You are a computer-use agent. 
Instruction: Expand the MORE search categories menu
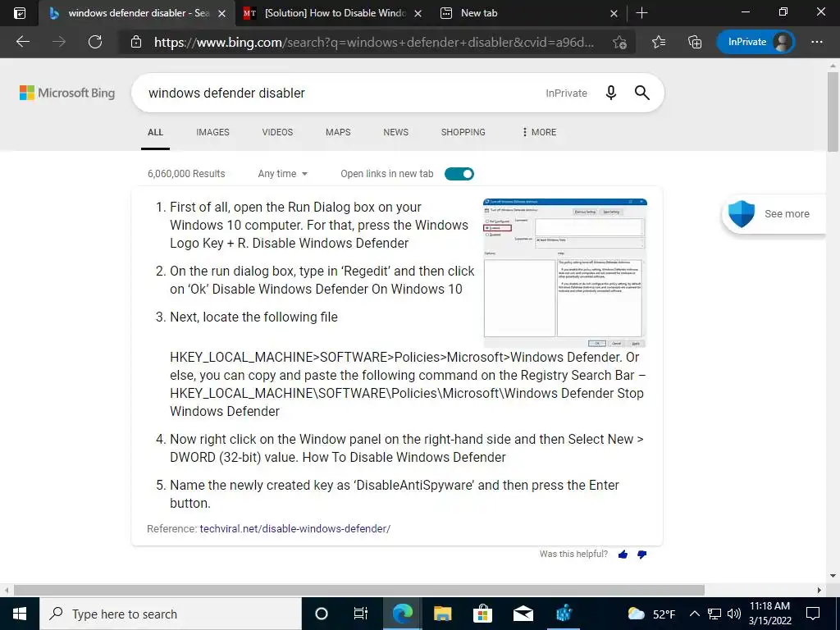pos(539,132)
